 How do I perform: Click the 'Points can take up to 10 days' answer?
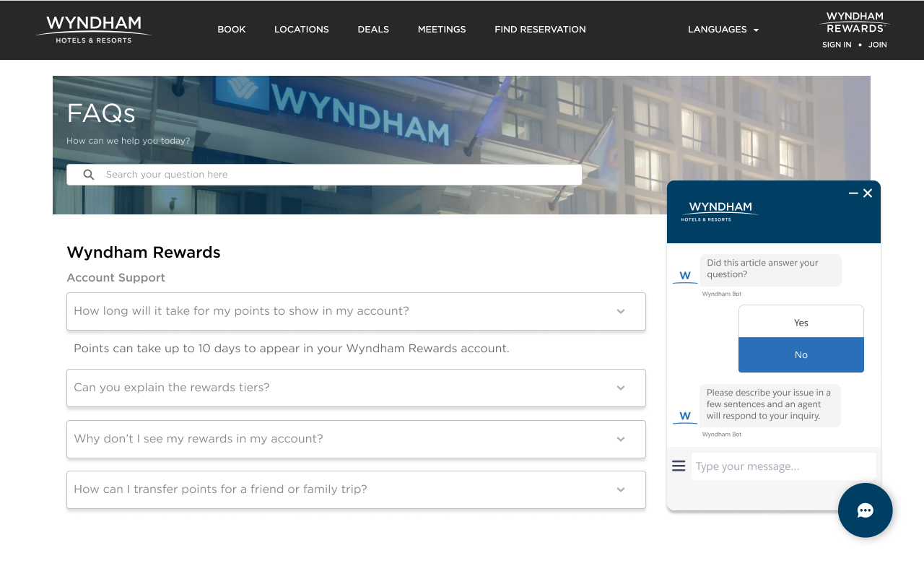(x=292, y=349)
